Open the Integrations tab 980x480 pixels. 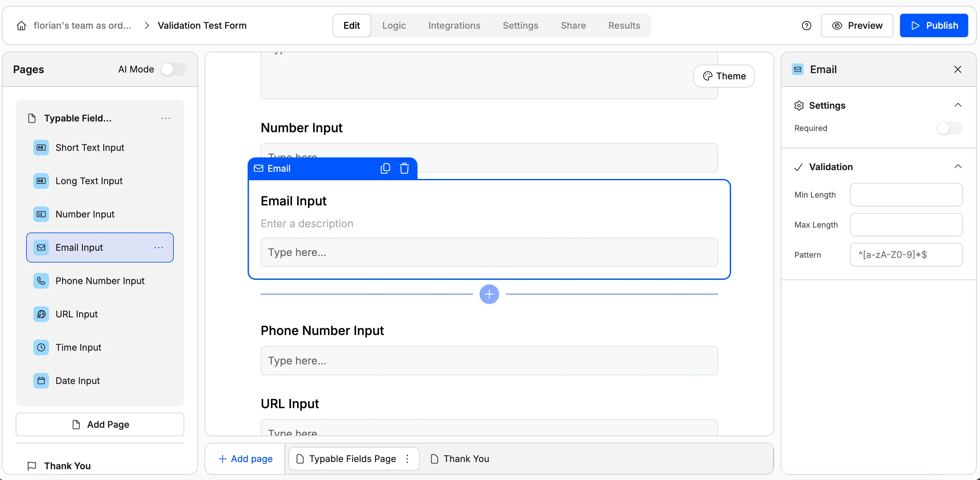click(x=454, y=25)
